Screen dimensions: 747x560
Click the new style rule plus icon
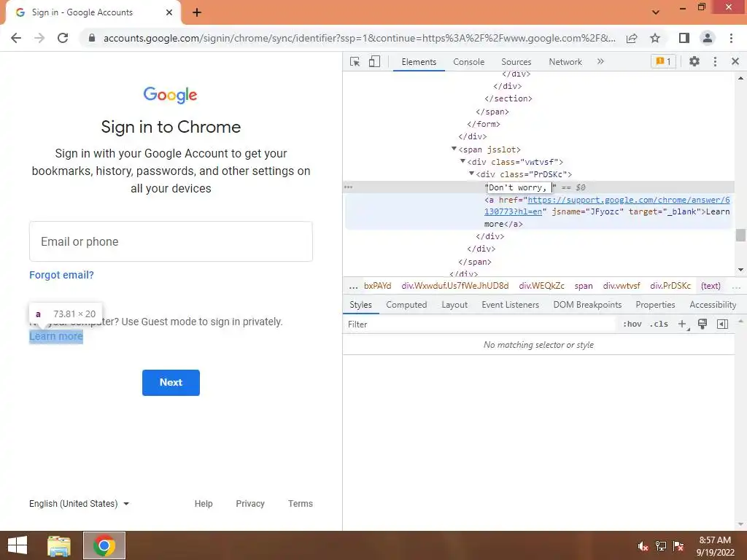(x=683, y=324)
